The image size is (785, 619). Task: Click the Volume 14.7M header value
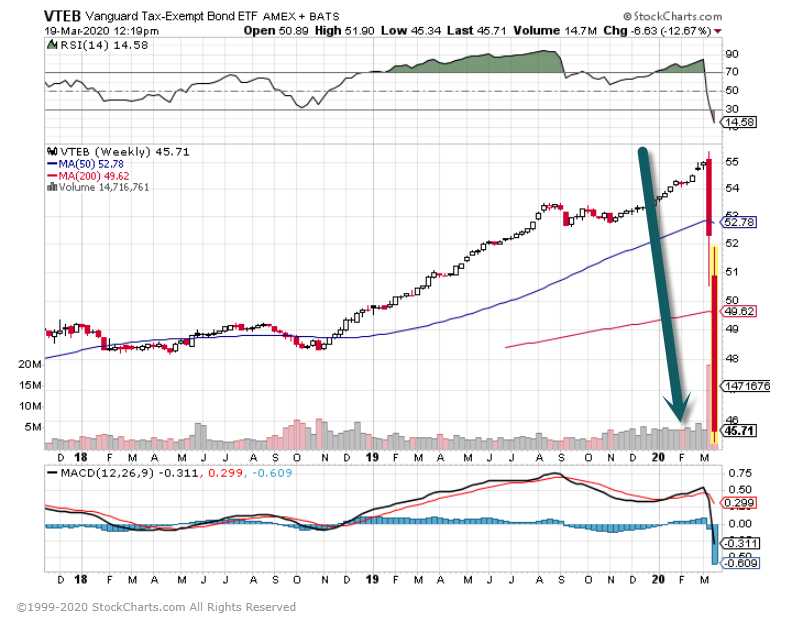pos(555,31)
